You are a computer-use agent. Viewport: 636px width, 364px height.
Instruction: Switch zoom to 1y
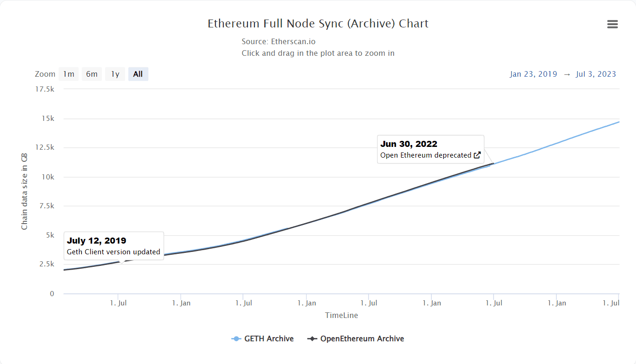point(115,74)
